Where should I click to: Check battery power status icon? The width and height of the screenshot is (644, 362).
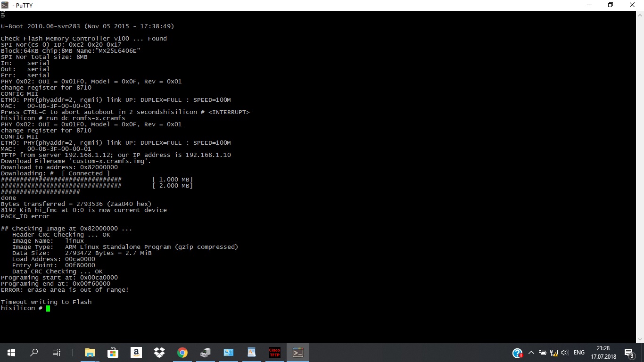[x=543, y=353]
